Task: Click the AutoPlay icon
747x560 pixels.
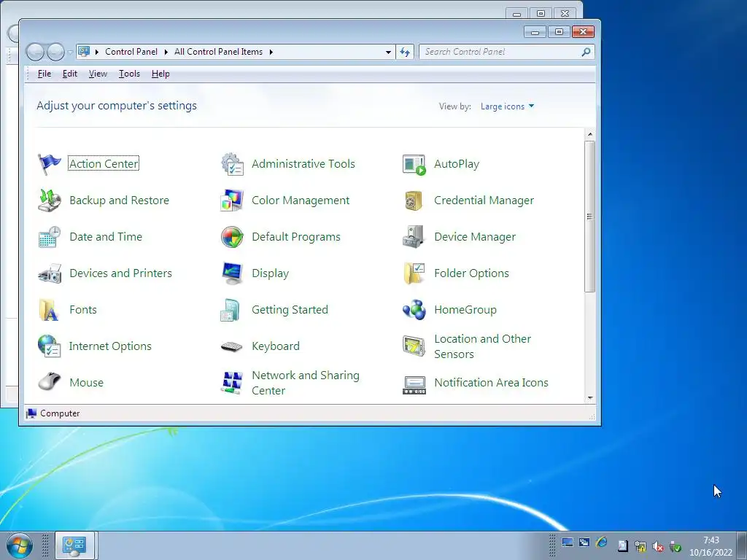Action: (414, 164)
